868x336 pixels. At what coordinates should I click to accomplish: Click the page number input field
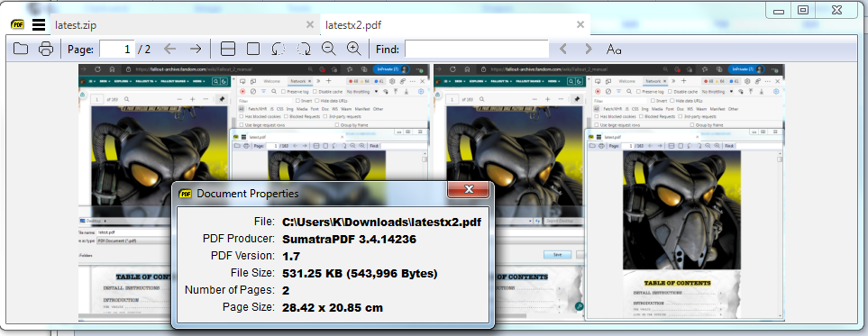coord(117,49)
